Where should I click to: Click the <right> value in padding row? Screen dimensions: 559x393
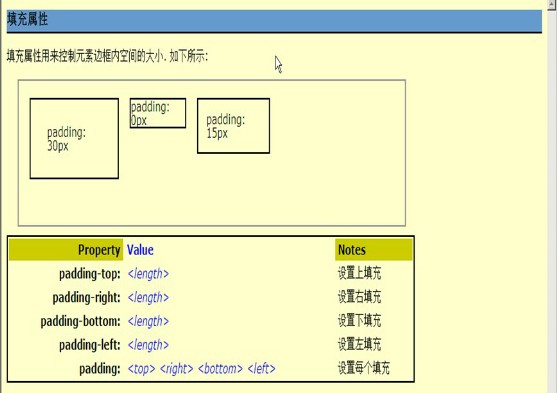point(177,368)
